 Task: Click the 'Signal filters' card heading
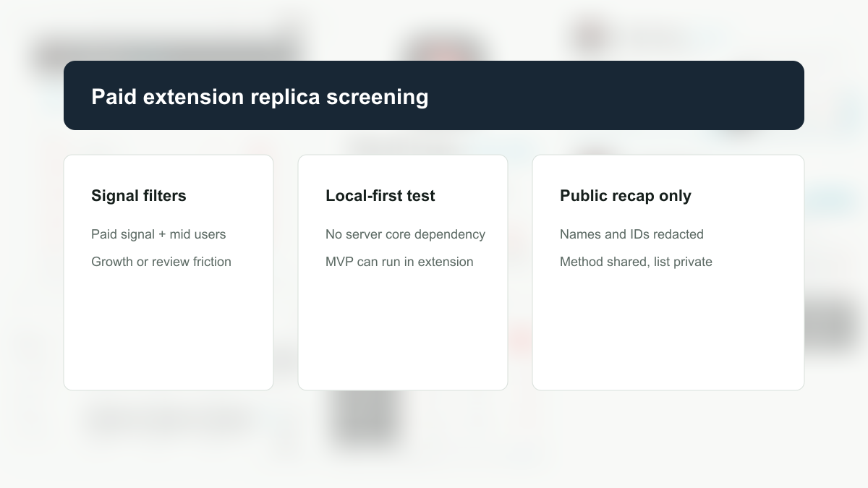(139, 196)
